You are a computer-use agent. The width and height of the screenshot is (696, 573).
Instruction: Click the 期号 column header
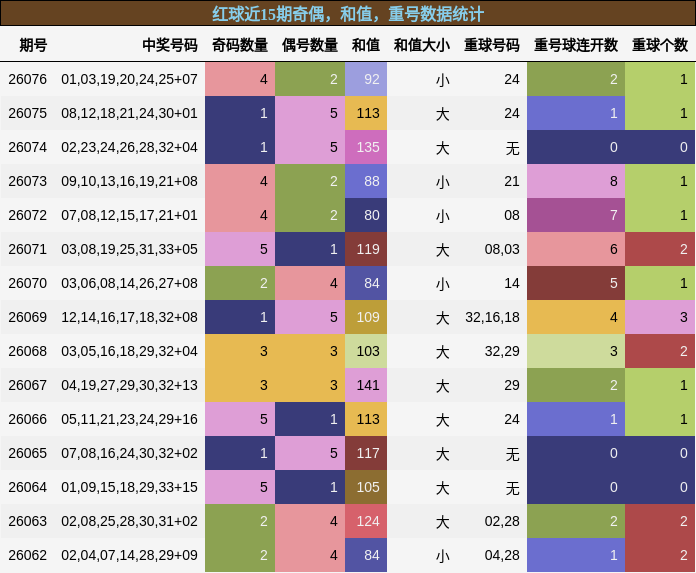point(33,45)
